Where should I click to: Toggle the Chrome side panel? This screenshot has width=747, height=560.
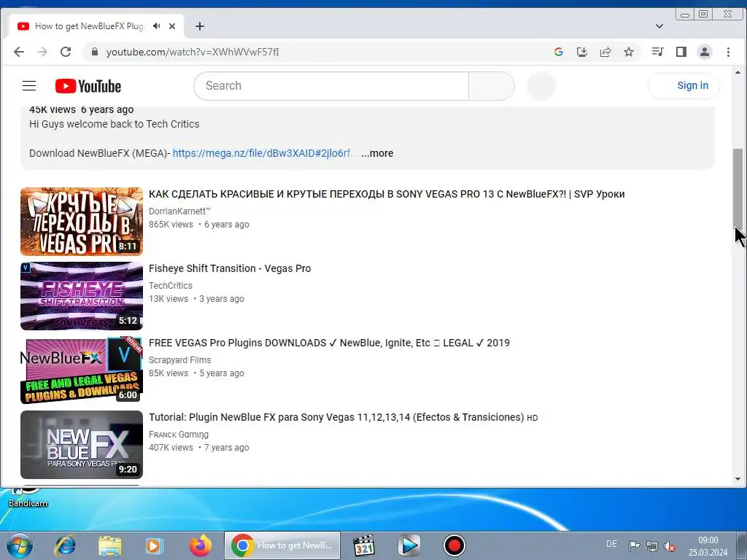click(681, 52)
